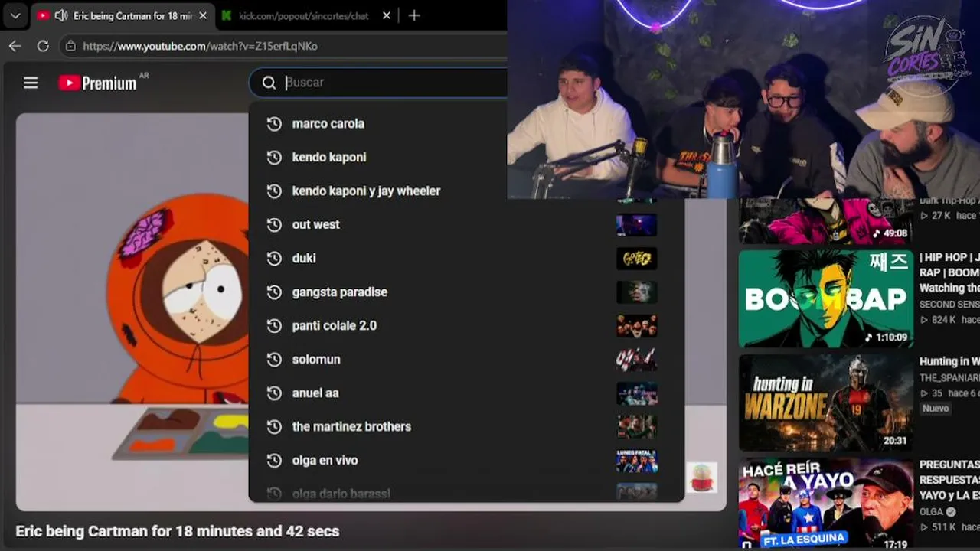Open a new browser tab with plus button
The height and width of the screenshot is (551, 980).
414,15
